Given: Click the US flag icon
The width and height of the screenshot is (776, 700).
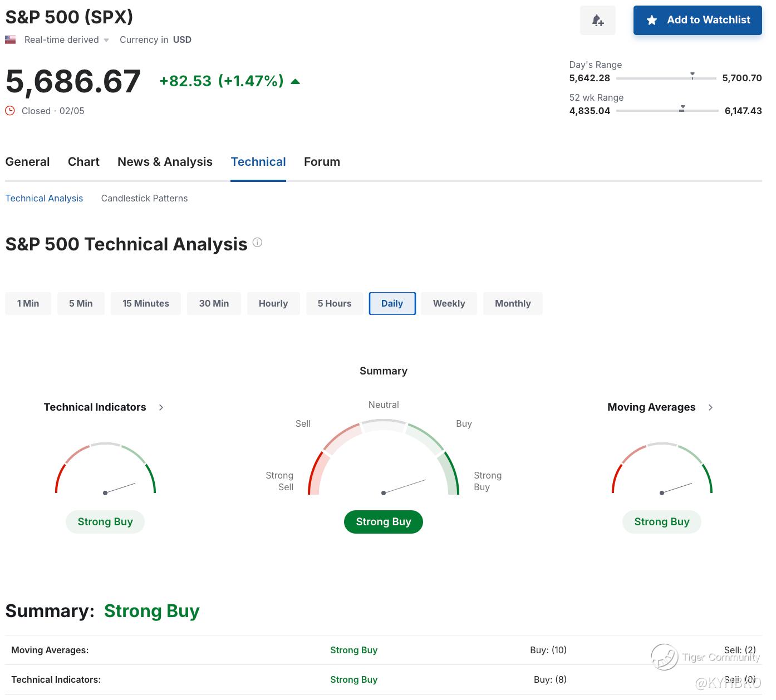Looking at the screenshot, I should point(11,40).
